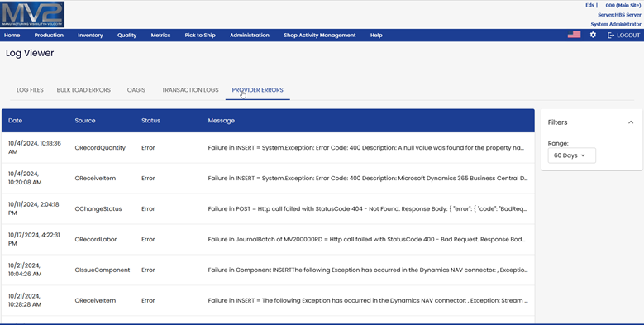Viewport: 644px width, 325px height.
Task: Select the 10/4/2024, 10:18:36 AM date cell
Action: pos(35,147)
